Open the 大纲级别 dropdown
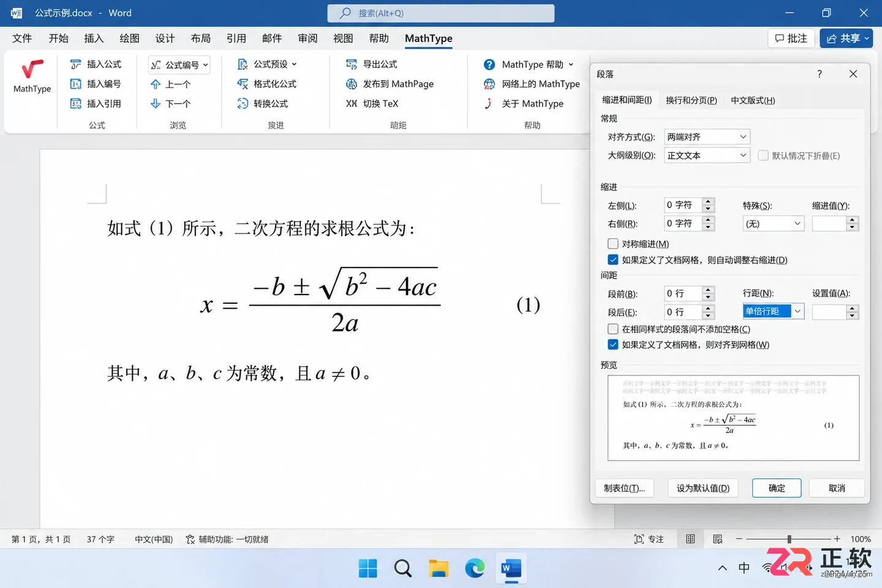The height and width of the screenshot is (588, 882). click(707, 156)
